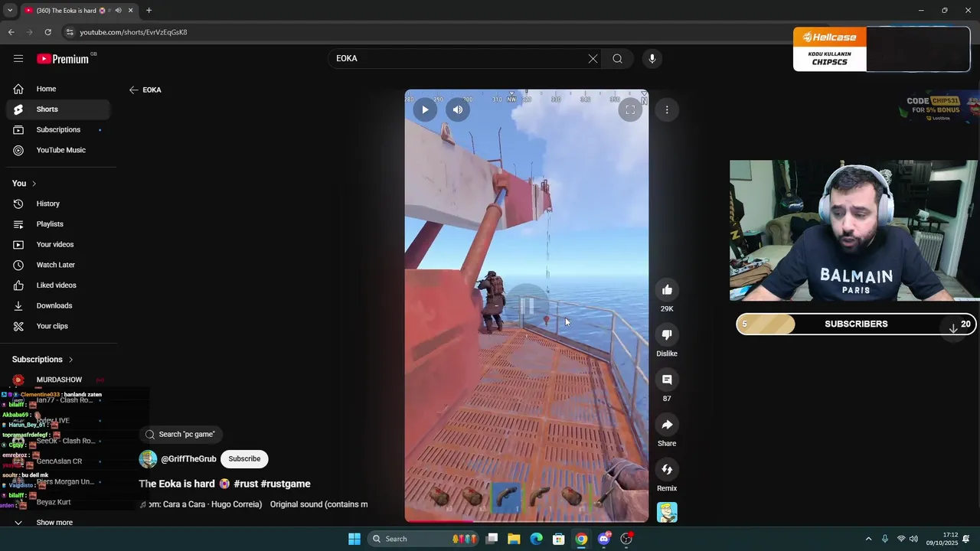Click the Search "pc game" suggestion chip
This screenshot has width=980, height=551.
[181, 434]
